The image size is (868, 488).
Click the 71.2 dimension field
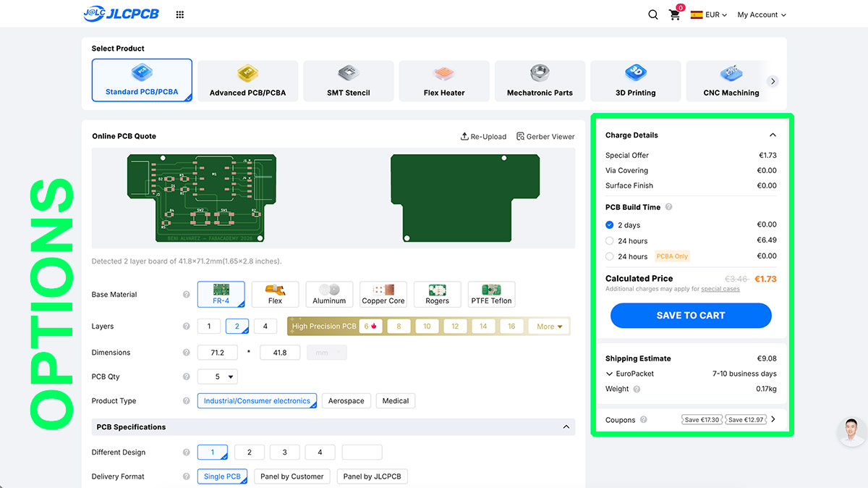[218, 353]
